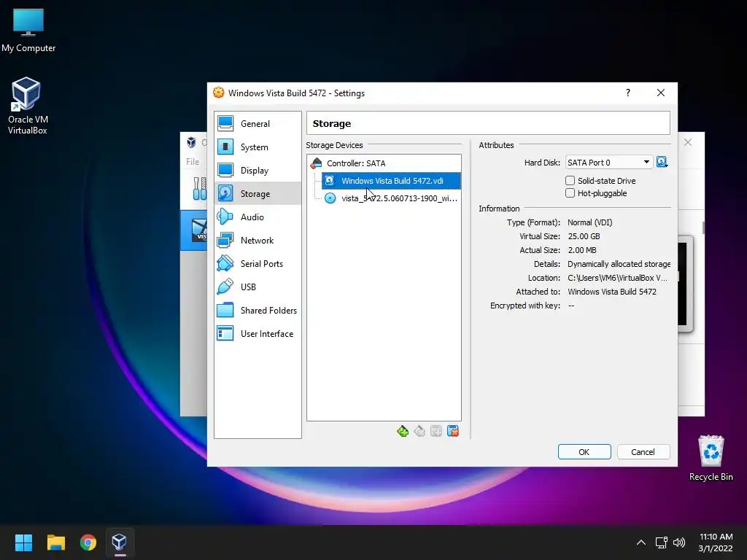Viewport: 747px width, 560px height.
Task: Select Windows Vista Build 5472.vdi disk
Action: click(391, 181)
